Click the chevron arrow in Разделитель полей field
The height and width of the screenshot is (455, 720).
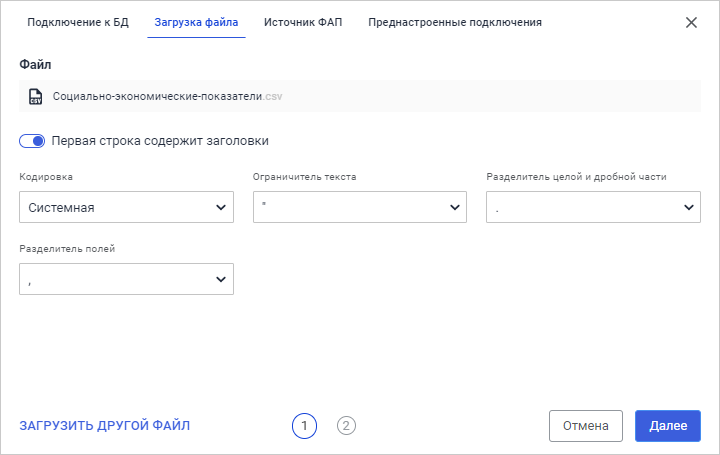(221, 279)
